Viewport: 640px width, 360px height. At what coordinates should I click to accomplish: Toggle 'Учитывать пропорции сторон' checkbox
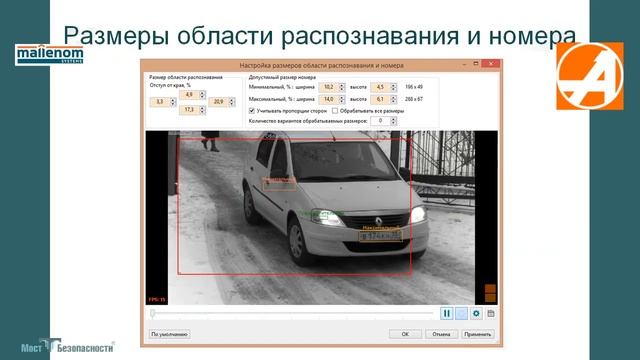252,111
